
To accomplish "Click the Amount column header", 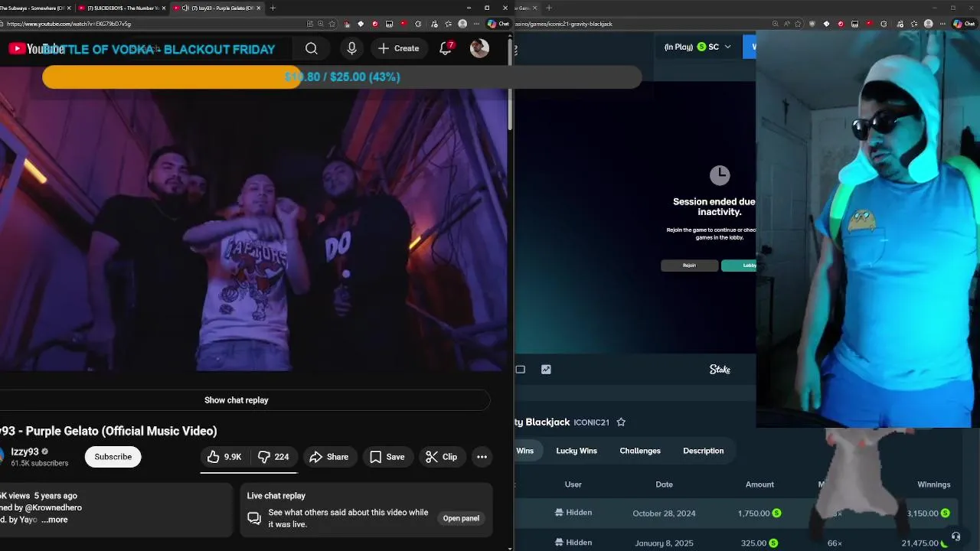I will pyautogui.click(x=759, y=484).
